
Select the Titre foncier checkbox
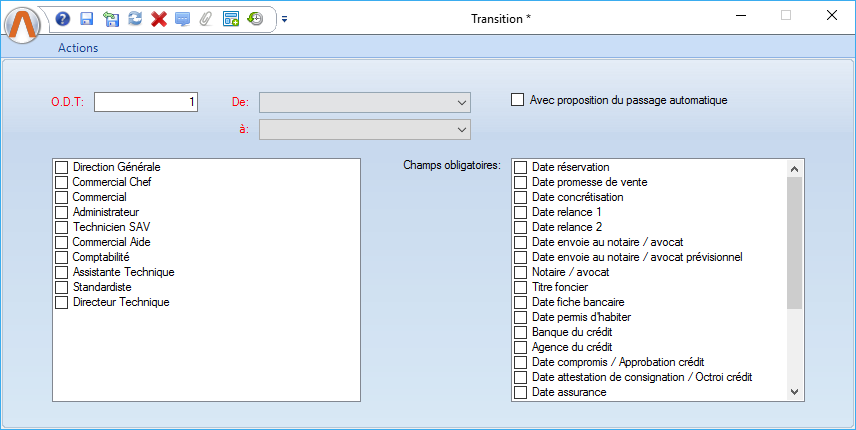coord(520,288)
